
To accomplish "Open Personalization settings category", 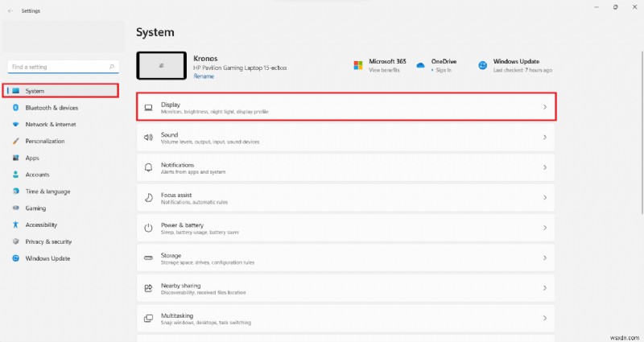I will coord(45,142).
